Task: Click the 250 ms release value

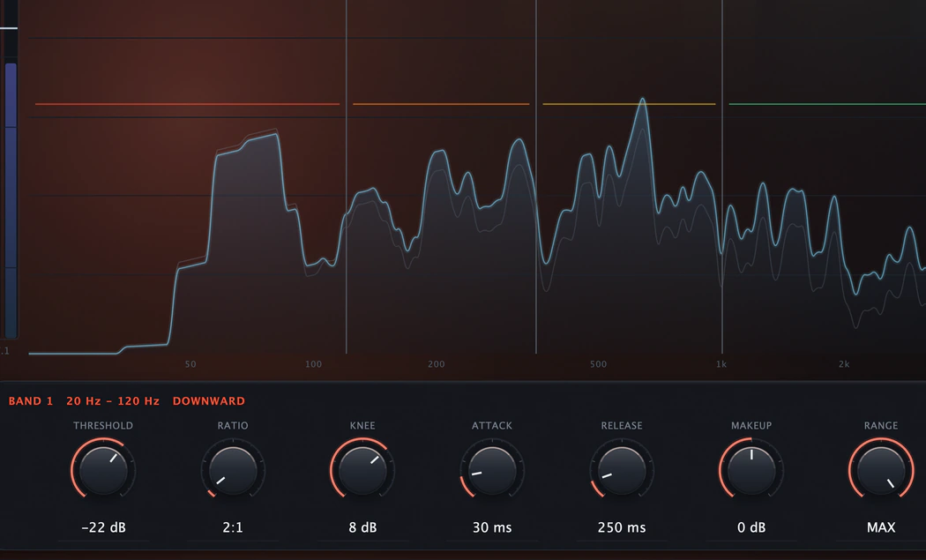Action: click(x=622, y=527)
